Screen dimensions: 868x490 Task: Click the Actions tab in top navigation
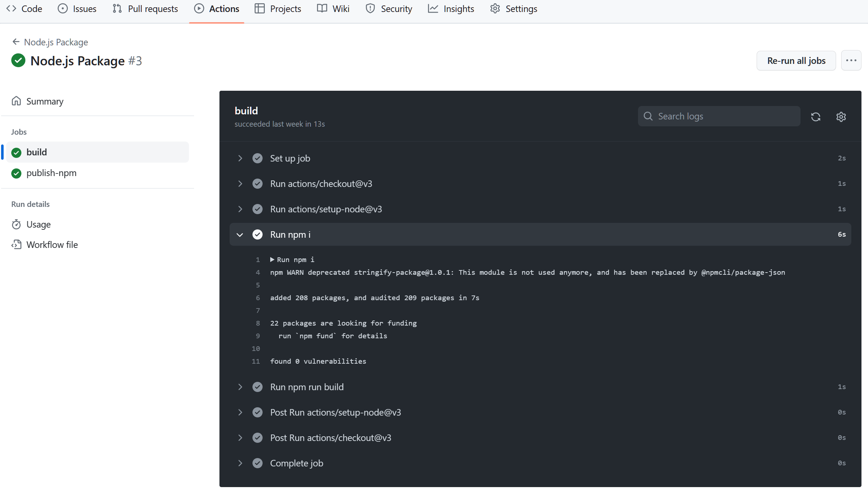click(x=224, y=9)
